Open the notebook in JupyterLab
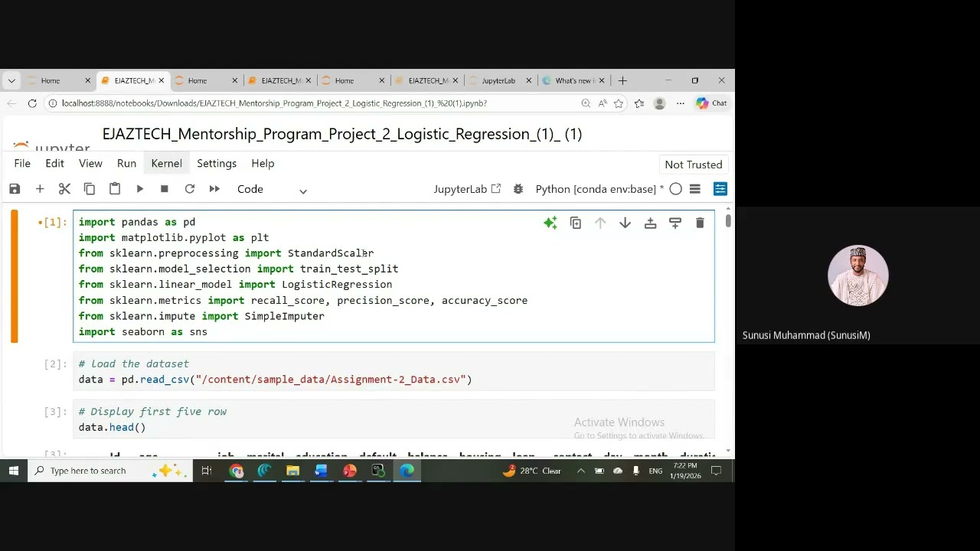This screenshot has width=980, height=551. pos(467,189)
